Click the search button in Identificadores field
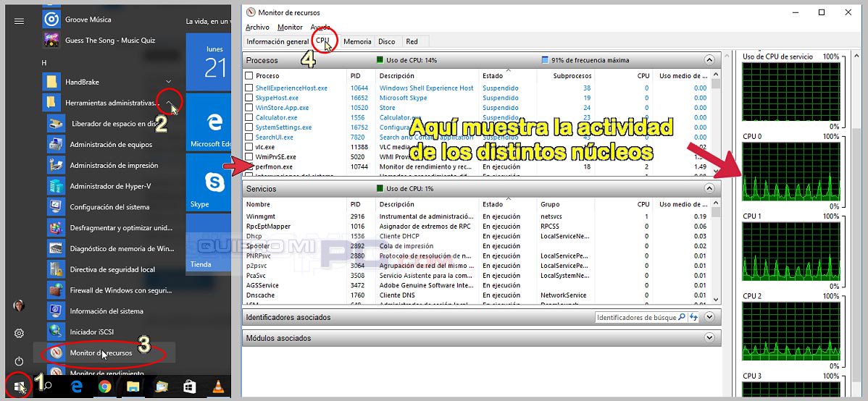The width and height of the screenshot is (868, 401). pos(682,318)
